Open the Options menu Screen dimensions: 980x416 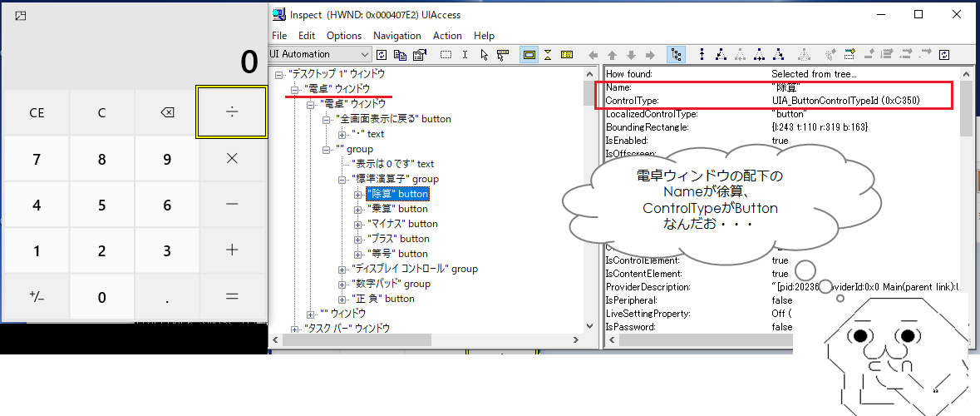point(344,36)
